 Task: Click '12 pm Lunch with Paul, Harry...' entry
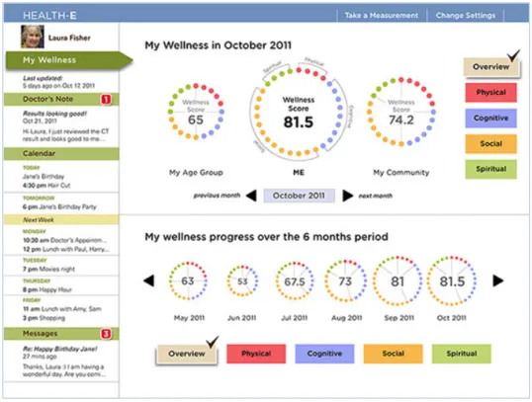(66, 250)
